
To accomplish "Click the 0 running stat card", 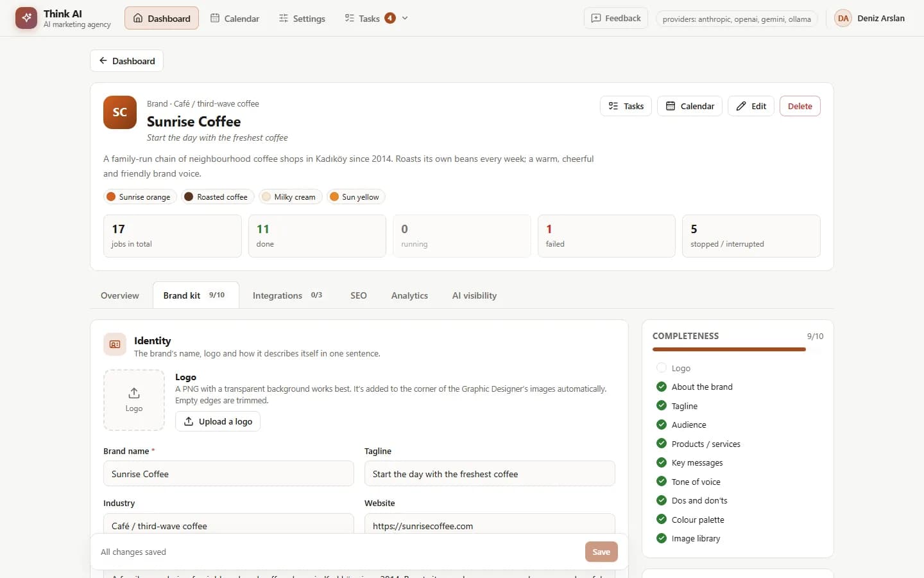I will (462, 236).
